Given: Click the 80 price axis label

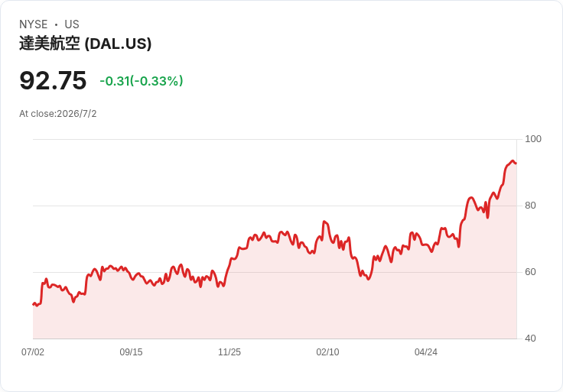Looking at the screenshot, I should click(x=530, y=206).
